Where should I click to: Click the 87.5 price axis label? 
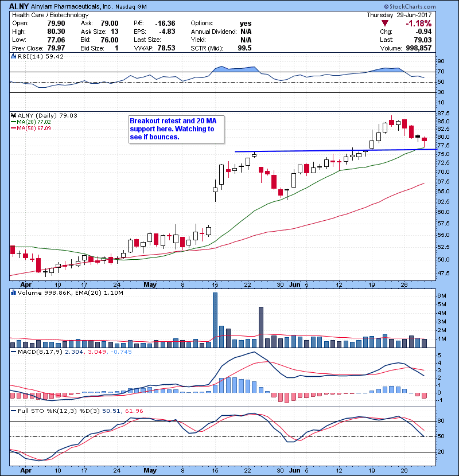click(443, 113)
